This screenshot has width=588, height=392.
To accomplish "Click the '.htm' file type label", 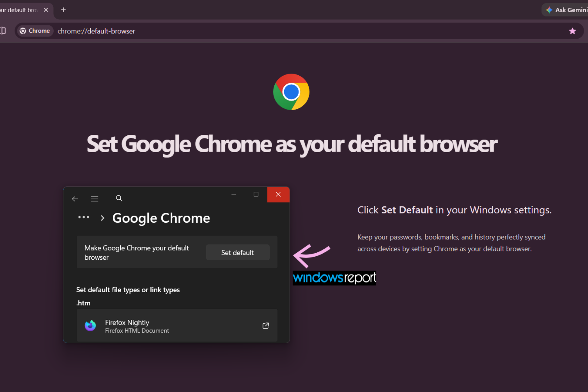I will pyautogui.click(x=83, y=303).
